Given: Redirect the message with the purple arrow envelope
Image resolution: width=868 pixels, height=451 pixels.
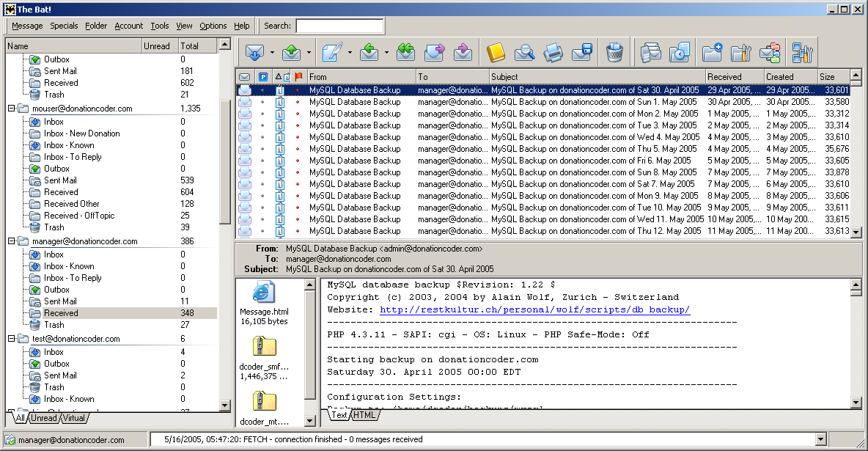Looking at the screenshot, I should point(463,53).
